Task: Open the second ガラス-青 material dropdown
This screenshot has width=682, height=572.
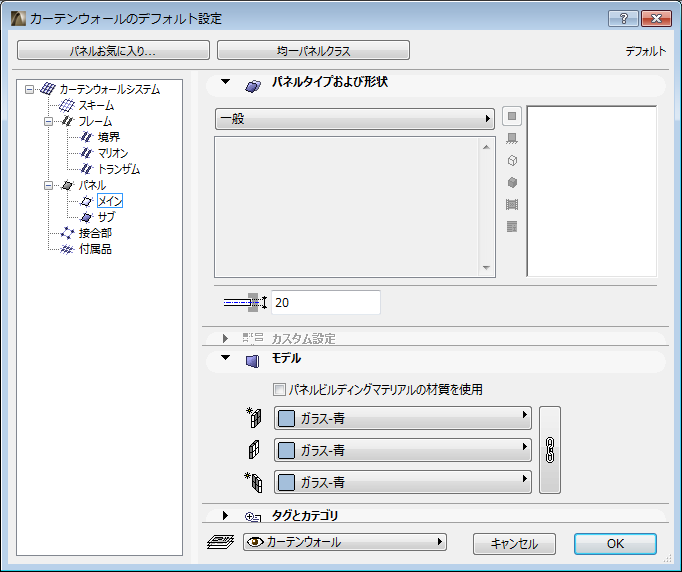Action: coord(403,450)
